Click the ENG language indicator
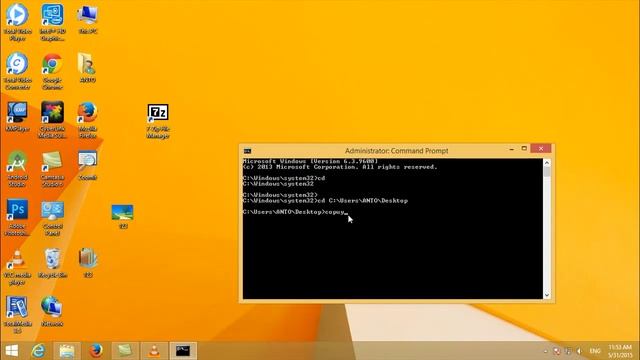The width and height of the screenshot is (640, 360). pyautogui.click(x=595, y=351)
